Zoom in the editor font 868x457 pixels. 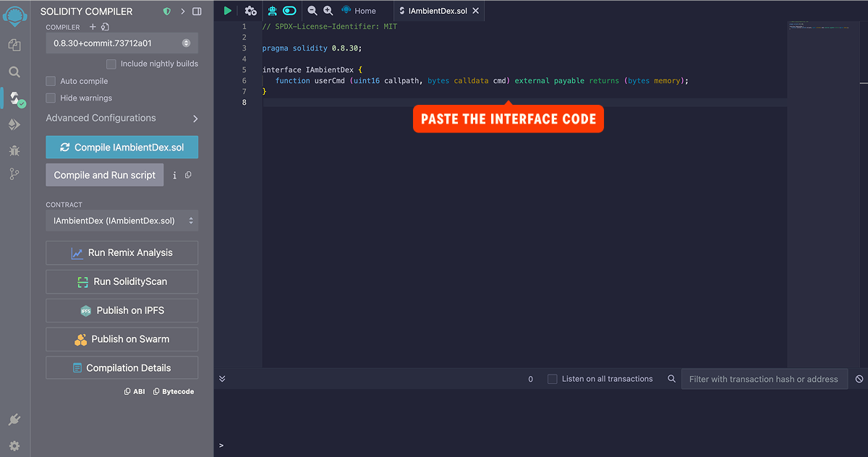(x=328, y=11)
